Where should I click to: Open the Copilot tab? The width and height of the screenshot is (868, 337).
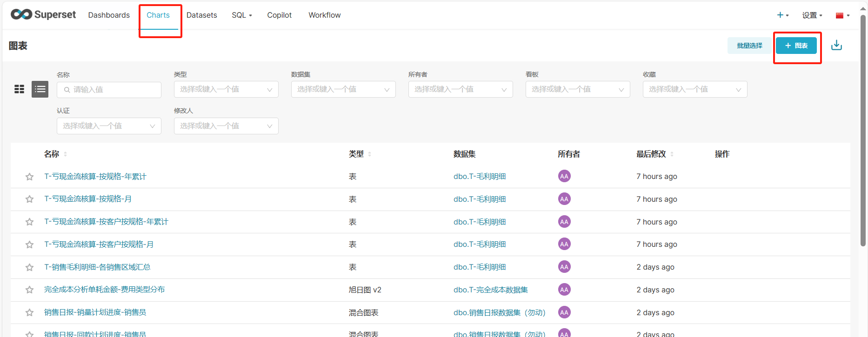coord(279,15)
